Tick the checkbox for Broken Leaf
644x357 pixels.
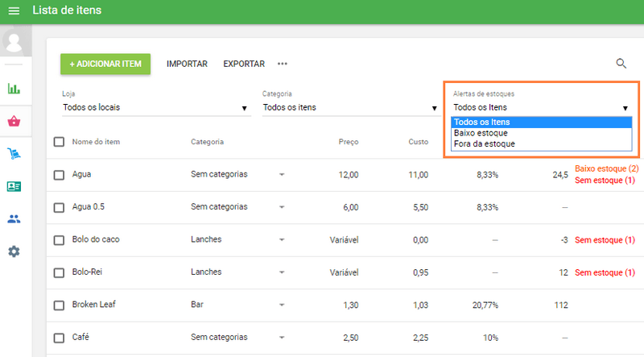pyautogui.click(x=59, y=305)
